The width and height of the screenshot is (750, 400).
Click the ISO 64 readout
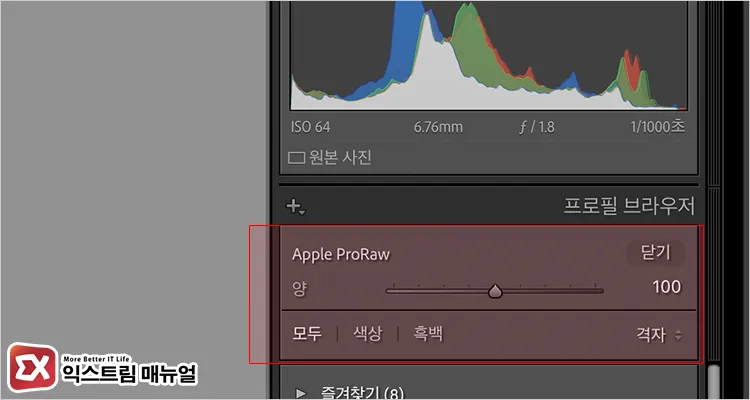coord(310,127)
